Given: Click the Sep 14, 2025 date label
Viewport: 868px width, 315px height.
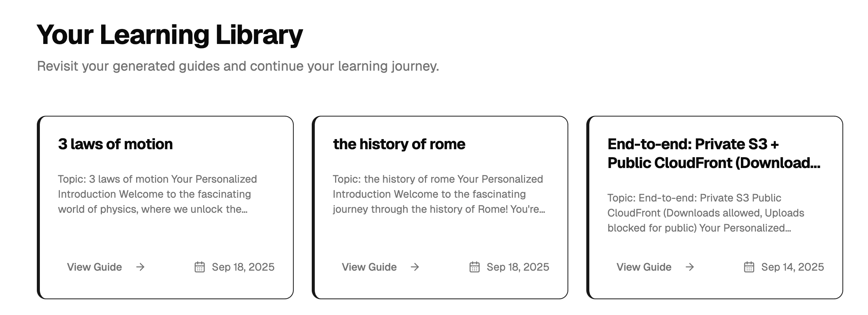Looking at the screenshot, I should (x=792, y=267).
